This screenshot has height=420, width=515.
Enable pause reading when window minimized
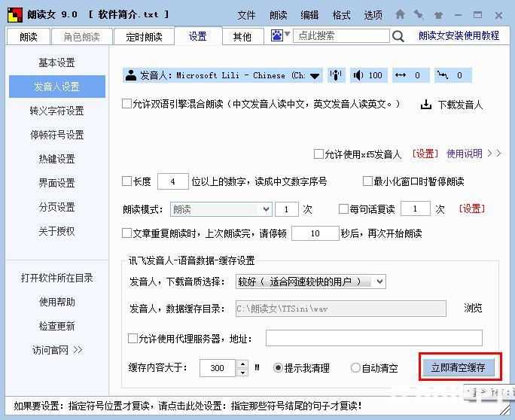(x=367, y=181)
